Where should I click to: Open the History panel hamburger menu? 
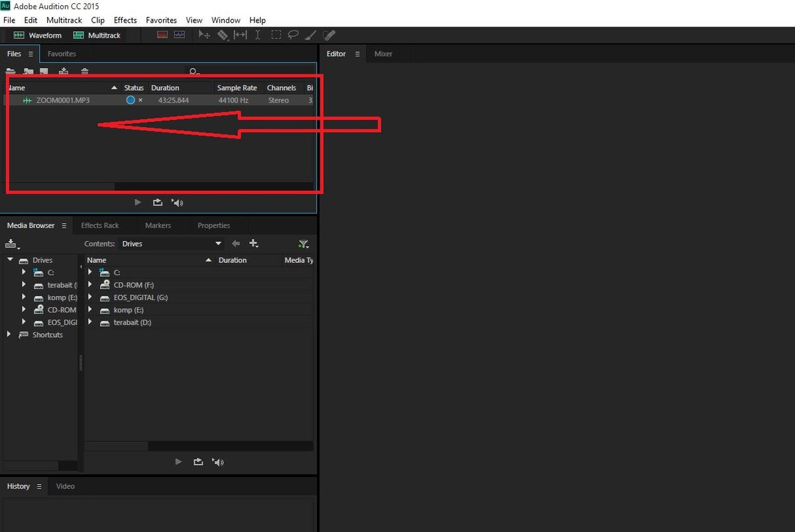pyautogui.click(x=39, y=486)
